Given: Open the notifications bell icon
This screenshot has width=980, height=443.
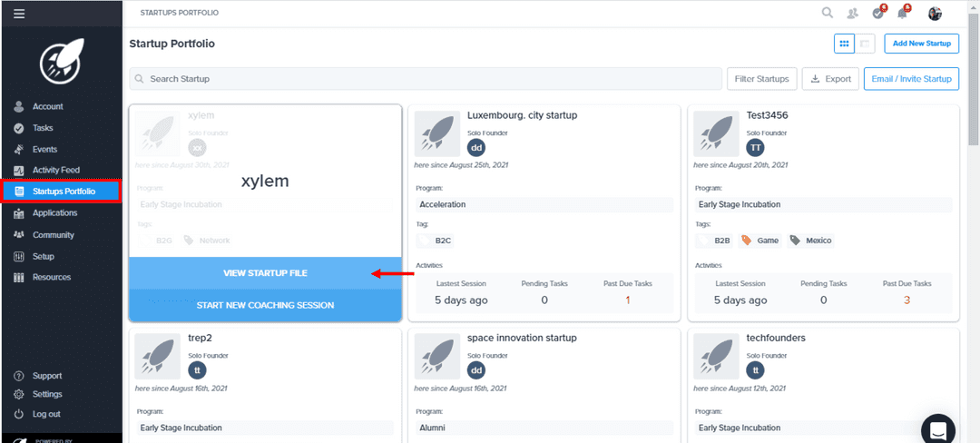Looking at the screenshot, I should click(903, 14).
